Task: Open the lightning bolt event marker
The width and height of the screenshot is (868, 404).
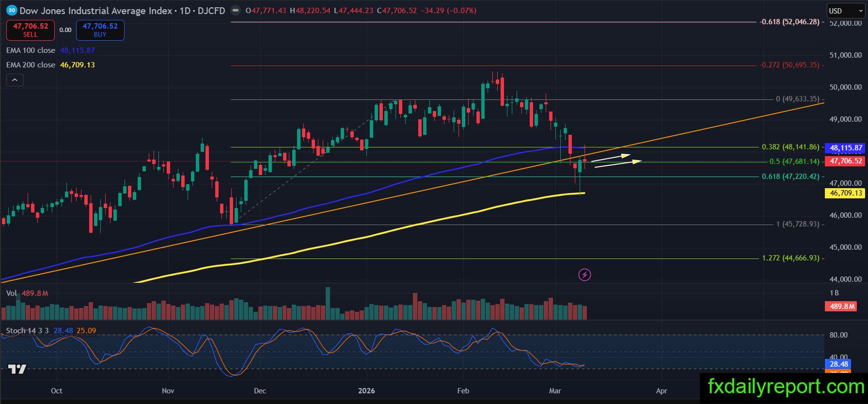Action: pyautogui.click(x=585, y=275)
